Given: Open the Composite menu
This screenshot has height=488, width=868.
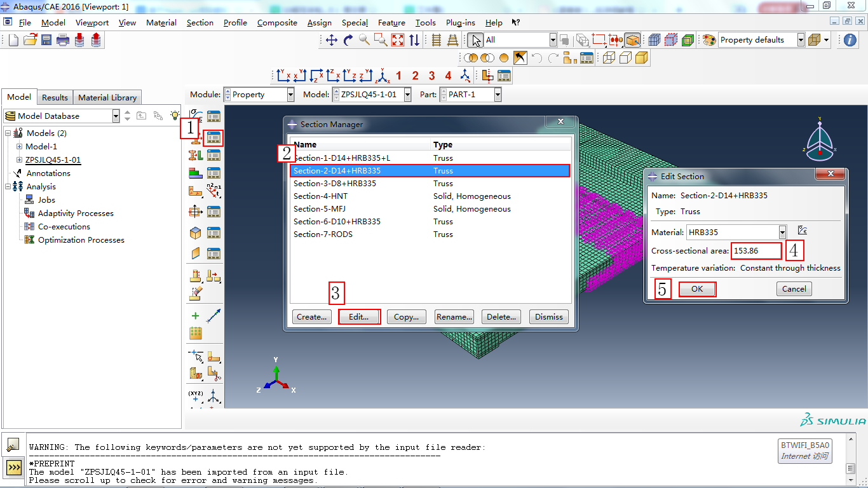Looking at the screenshot, I should coord(277,22).
